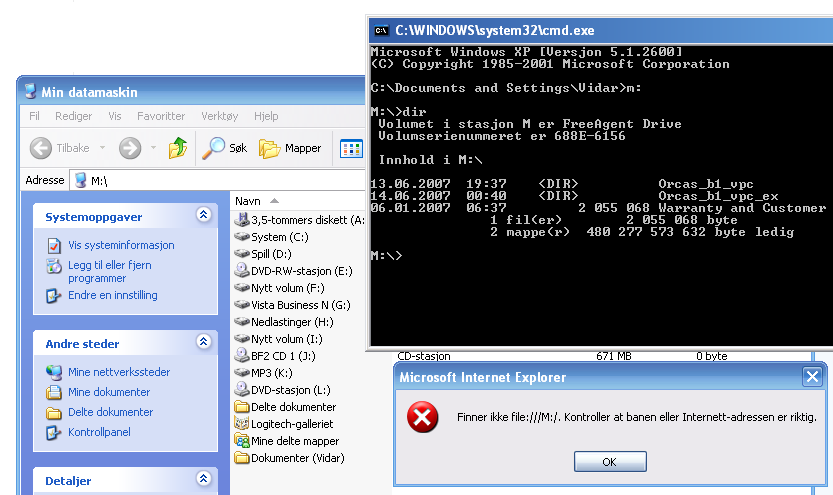This screenshot has height=495, width=833.
Task: Click the Adresse field showing M:\
Action: coord(218,181)
